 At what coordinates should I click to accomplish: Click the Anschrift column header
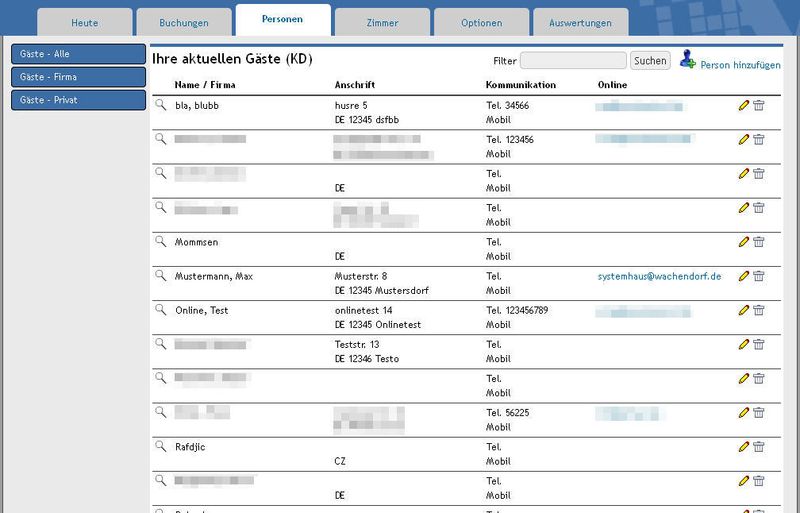355,85
